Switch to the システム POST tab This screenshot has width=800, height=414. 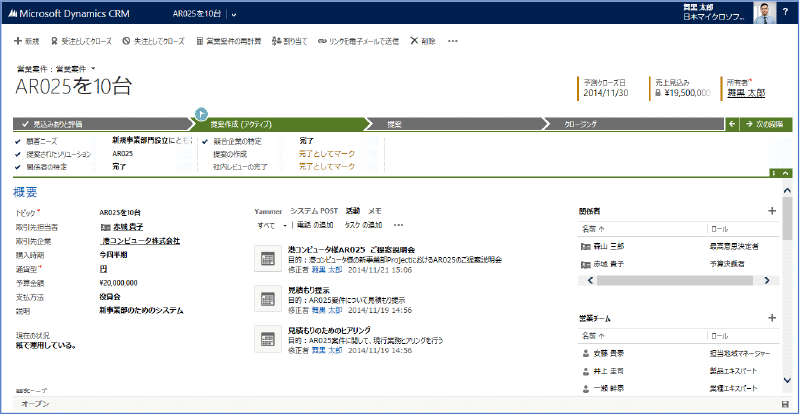314,211
